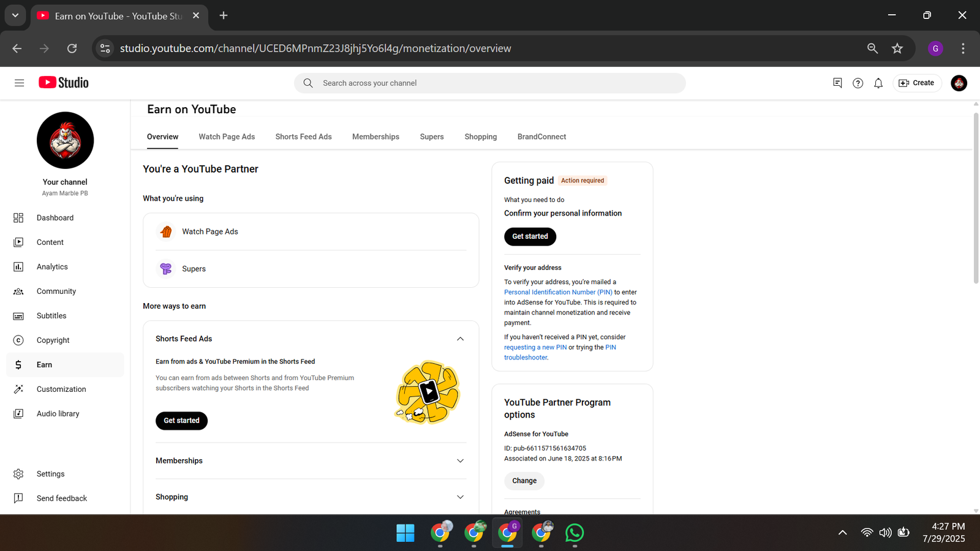Open the Memberships tab
This screenshot has height=551, width=980.
(x=375, y=137)
